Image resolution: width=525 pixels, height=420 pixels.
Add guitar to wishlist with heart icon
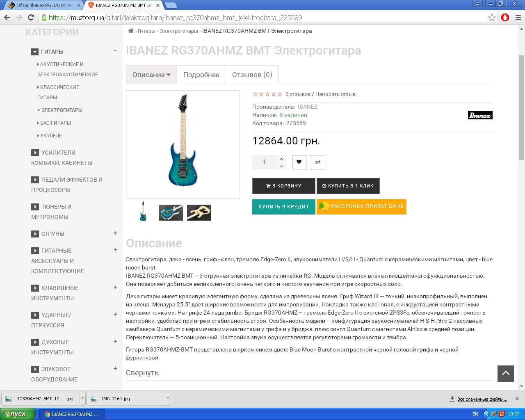coord(299,162)
